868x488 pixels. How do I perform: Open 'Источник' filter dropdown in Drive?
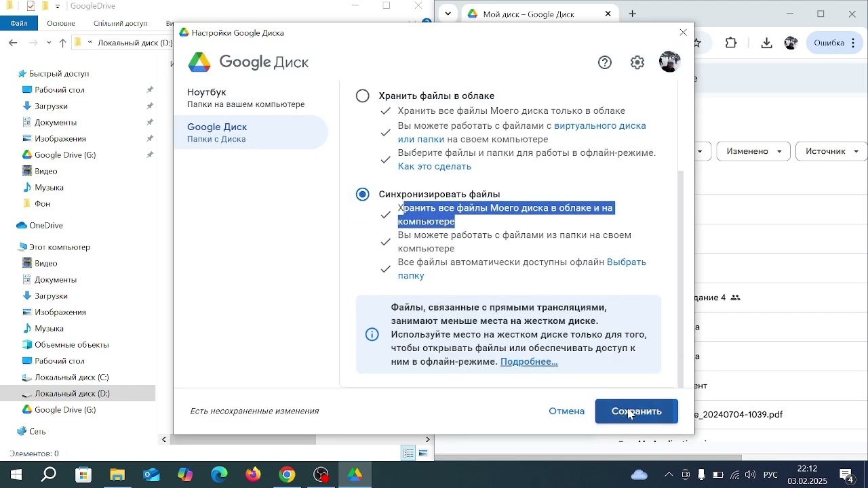pyautogui.click(x=832, y=152)
